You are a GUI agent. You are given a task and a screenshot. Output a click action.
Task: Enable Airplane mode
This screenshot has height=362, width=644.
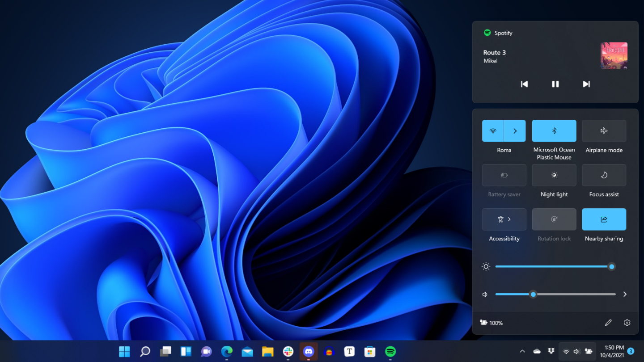pyautogui.click(x=604, y=130)
